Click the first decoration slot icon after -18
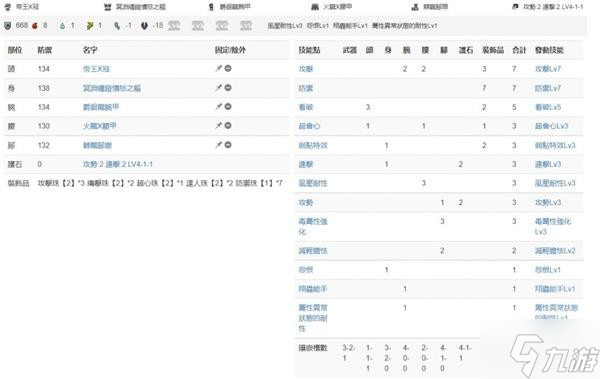 [174, 26]
